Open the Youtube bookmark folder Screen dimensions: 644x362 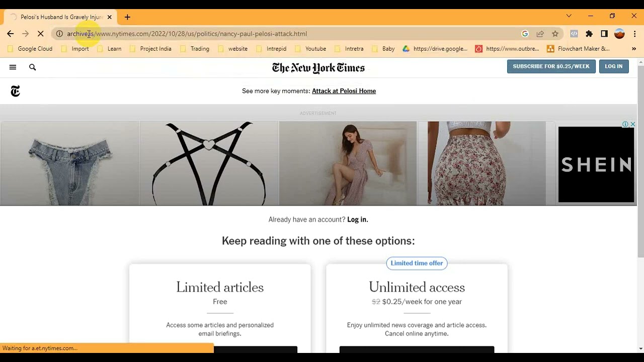click(310, 49)
